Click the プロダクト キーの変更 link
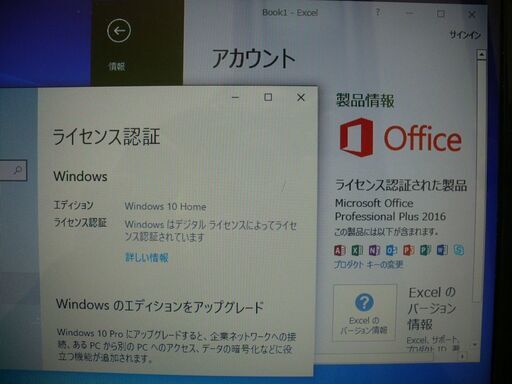Screen dimensions: 512x384 tap(369, 265)
